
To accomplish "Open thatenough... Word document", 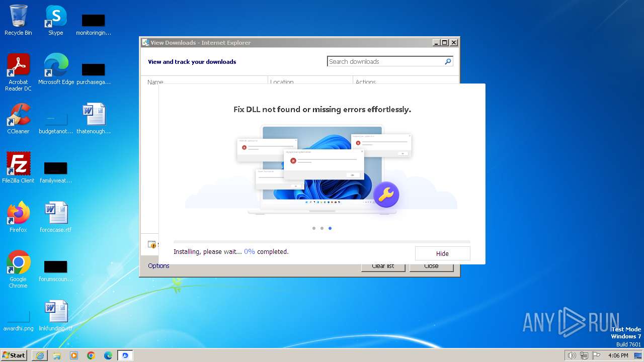I will point(94,118).
